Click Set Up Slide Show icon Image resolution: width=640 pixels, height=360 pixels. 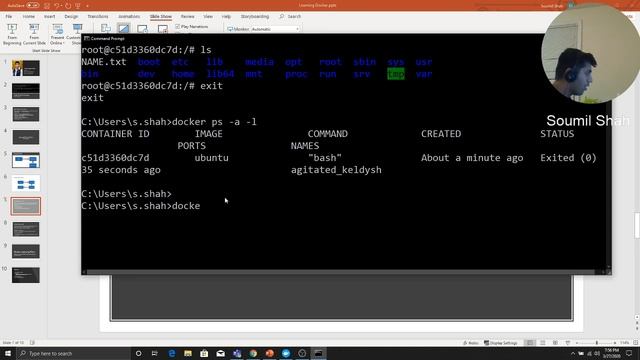[x=106, y=29]
